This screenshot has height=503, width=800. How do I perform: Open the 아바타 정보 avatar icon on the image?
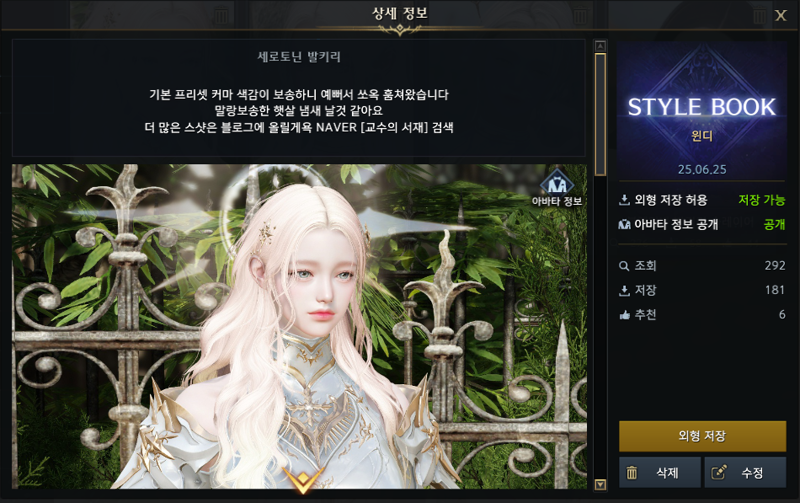tap(557, 183)
